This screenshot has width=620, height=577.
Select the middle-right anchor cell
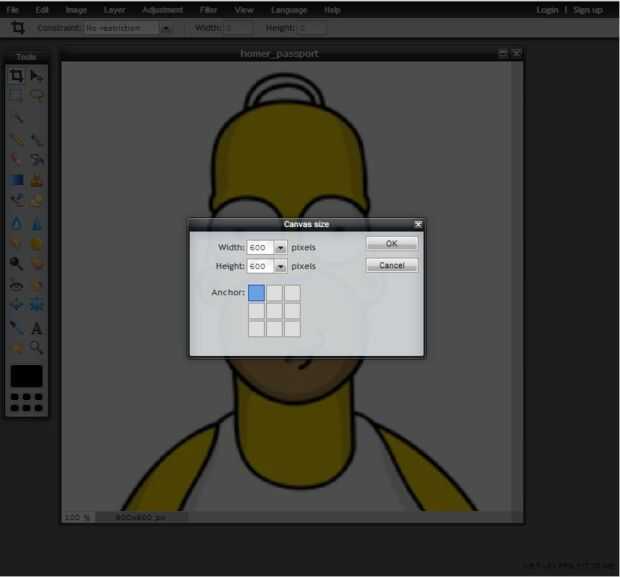[x=292, y=311]
